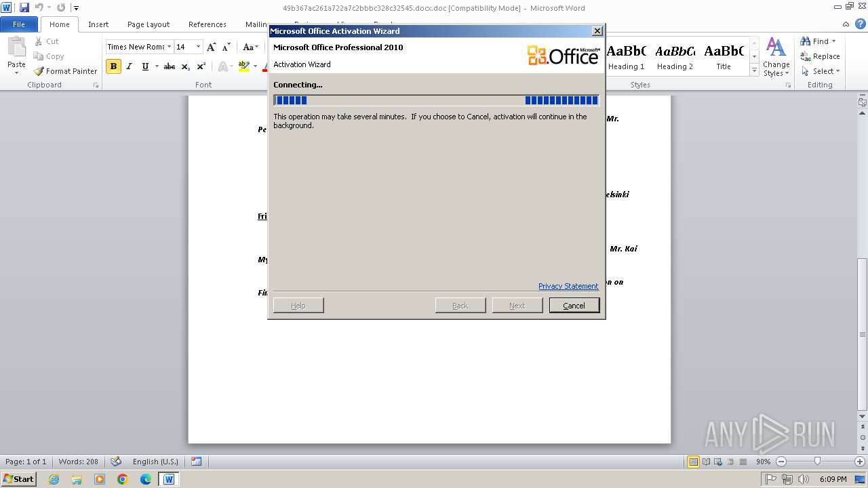This screenshot has width=868, height=488.
Task: Expand underline style arrow
Action: click(157, 66)
